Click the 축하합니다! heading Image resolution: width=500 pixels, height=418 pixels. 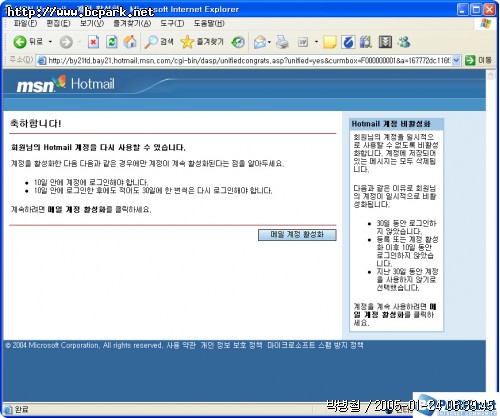pos(36,124)
